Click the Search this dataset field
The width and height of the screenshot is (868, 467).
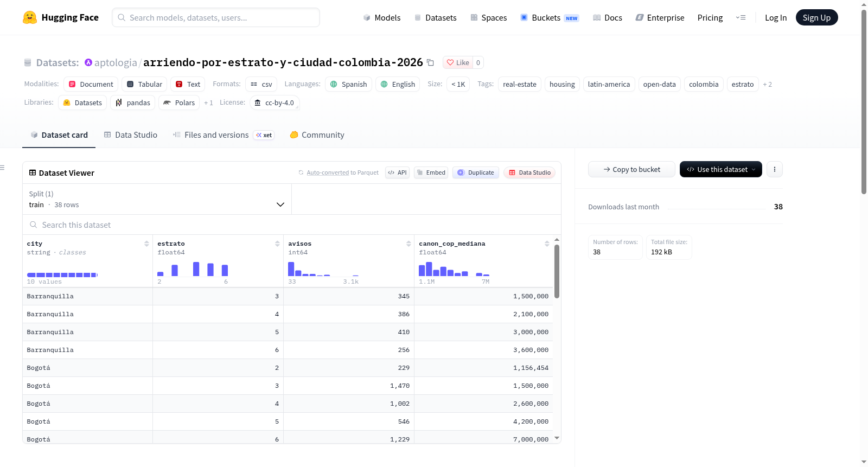[292, 225]
